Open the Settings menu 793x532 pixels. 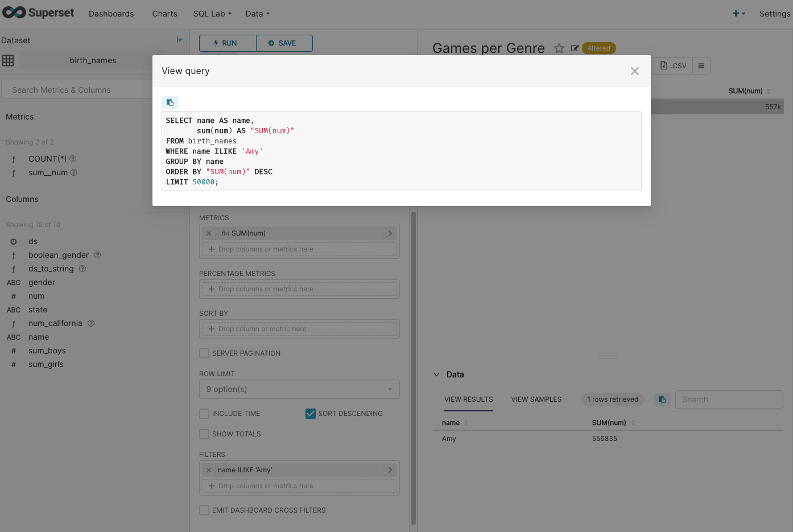pos(775,14)
